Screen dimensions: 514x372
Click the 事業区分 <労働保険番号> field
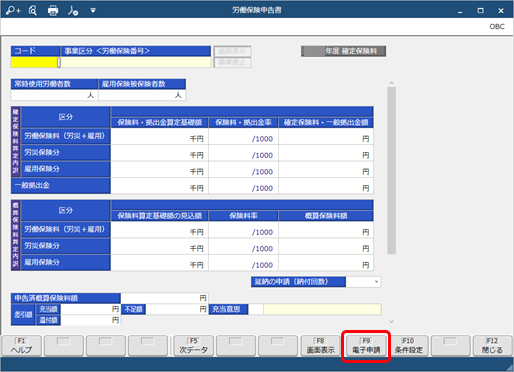coord(136,62)
